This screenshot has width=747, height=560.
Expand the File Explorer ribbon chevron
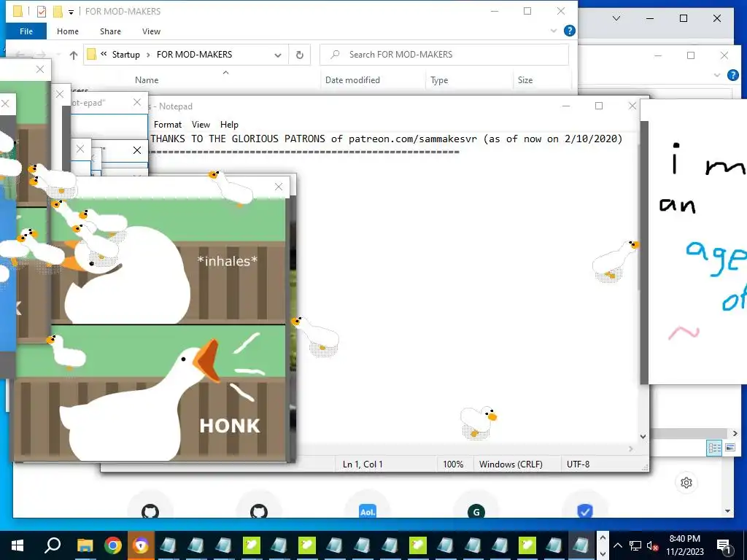click(x=554, y=31)
